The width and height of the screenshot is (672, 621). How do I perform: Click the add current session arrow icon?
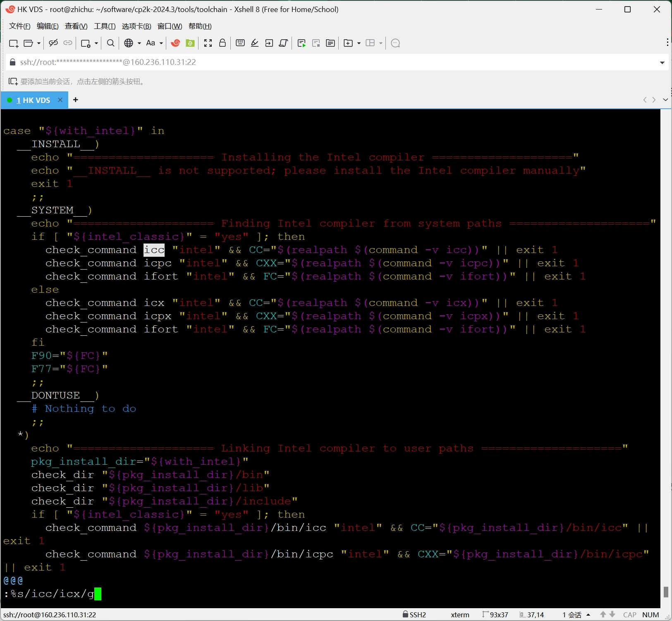click(x=13, y=81)
